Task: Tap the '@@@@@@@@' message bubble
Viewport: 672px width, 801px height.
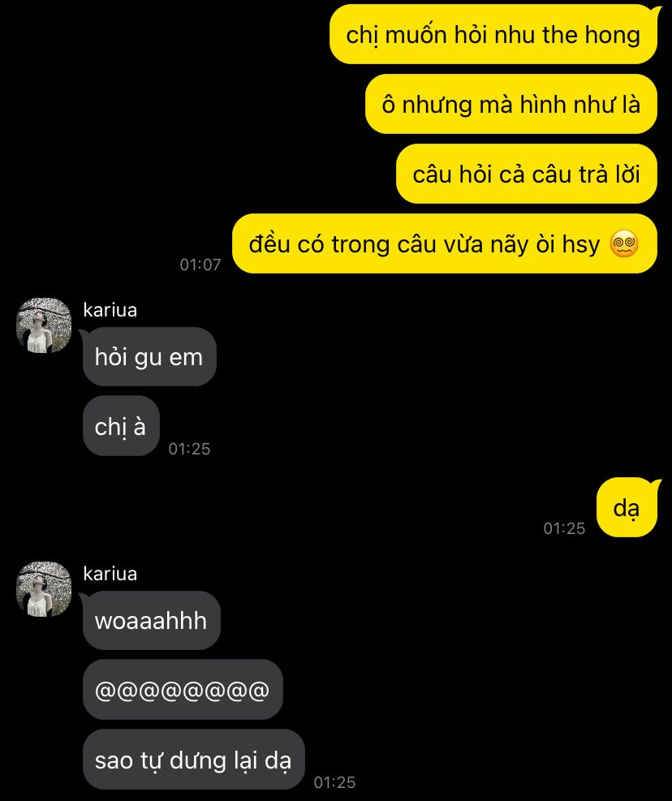Action: (x=183, y=690)
